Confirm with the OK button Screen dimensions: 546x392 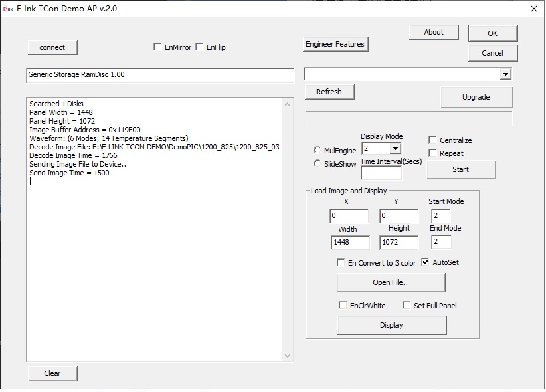point(493,33)
